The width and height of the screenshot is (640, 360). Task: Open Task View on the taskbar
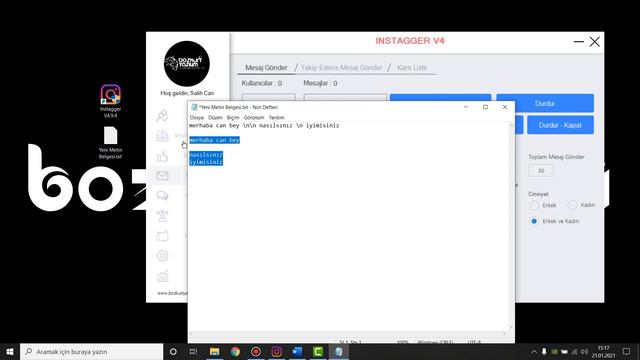[x=193, y=351]
